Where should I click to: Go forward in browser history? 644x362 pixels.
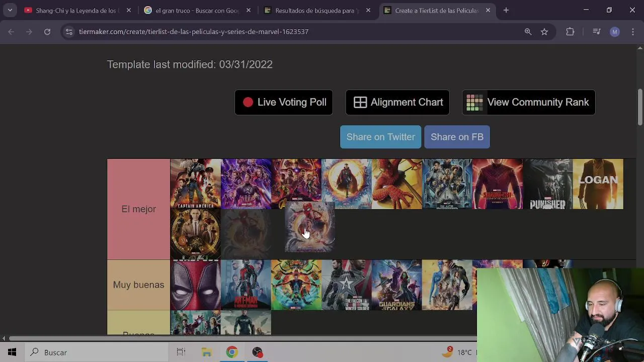(x=29, y=32)
